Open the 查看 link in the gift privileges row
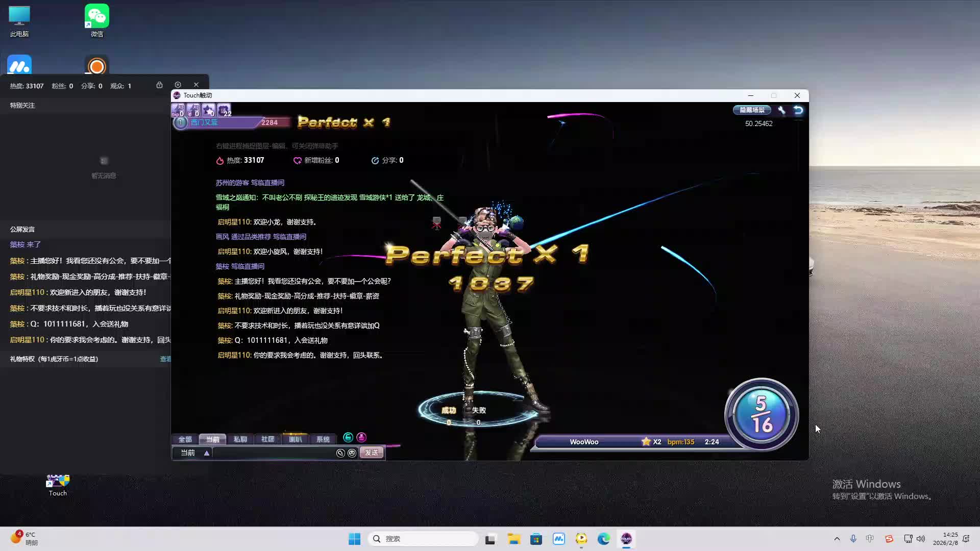Image resolution: width=980 pixels, height=551 pixels. coord(166,359)
